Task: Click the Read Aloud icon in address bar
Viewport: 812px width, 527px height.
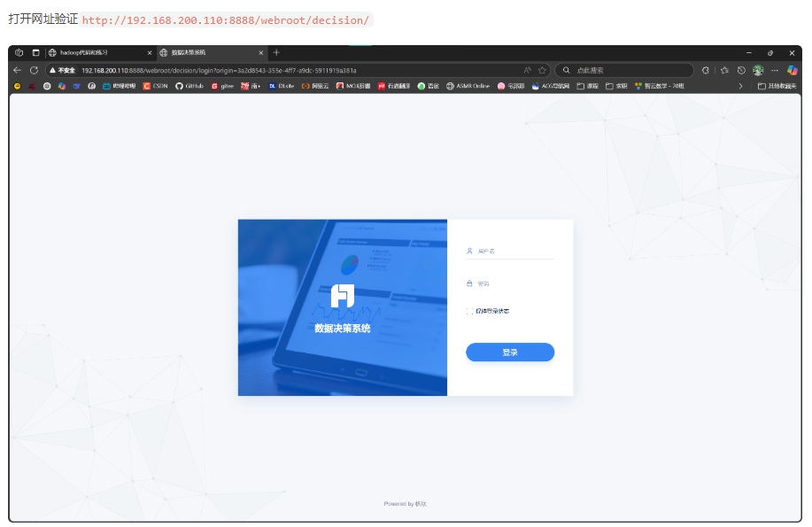Action: tap(528, 70)
